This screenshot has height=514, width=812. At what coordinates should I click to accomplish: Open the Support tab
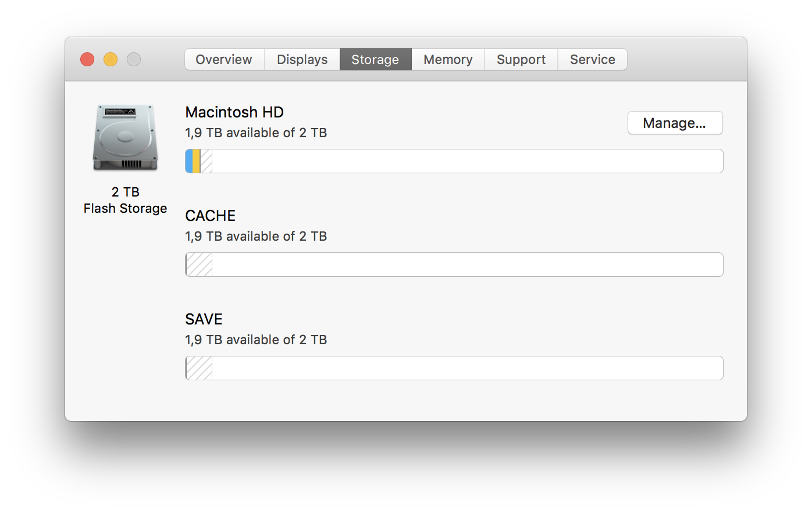tap(521, 59)
